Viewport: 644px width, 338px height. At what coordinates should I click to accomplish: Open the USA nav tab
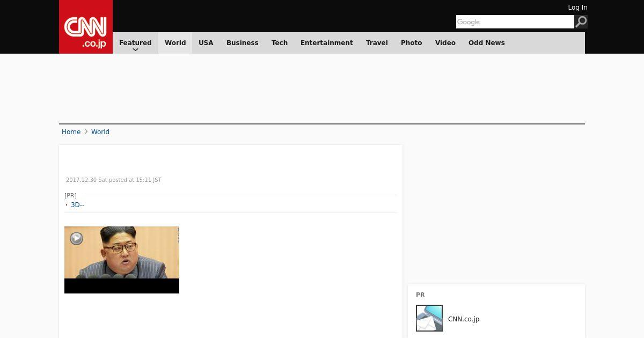tap(206, 43)
